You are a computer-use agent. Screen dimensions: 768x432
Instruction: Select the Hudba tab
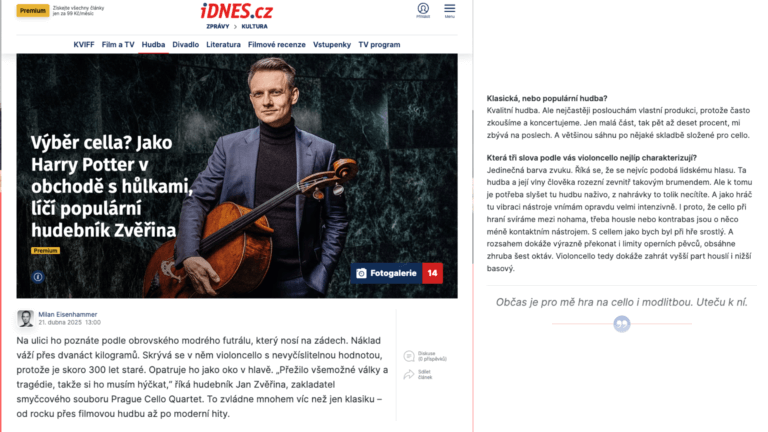pyautogui.click(x=153, y=45)
